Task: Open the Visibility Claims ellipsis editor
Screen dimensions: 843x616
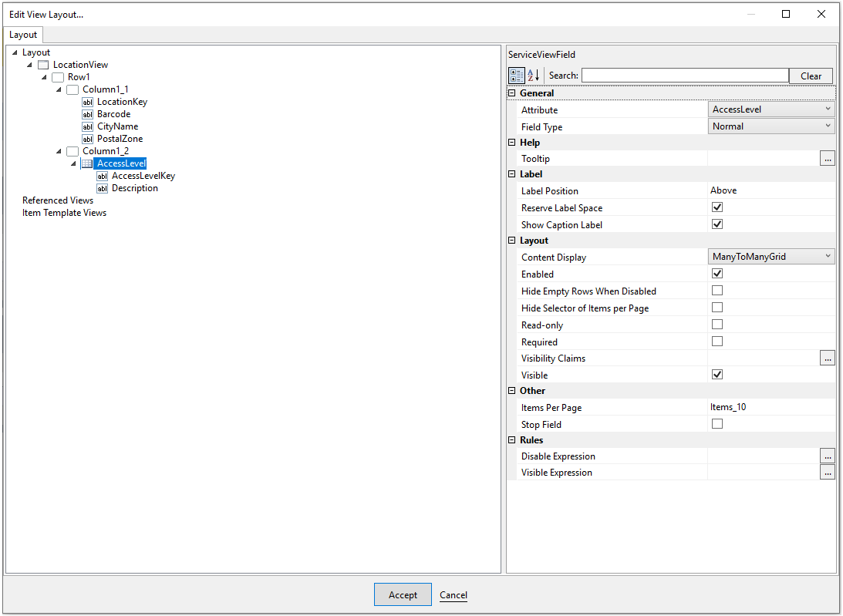Action: (828, 358)
